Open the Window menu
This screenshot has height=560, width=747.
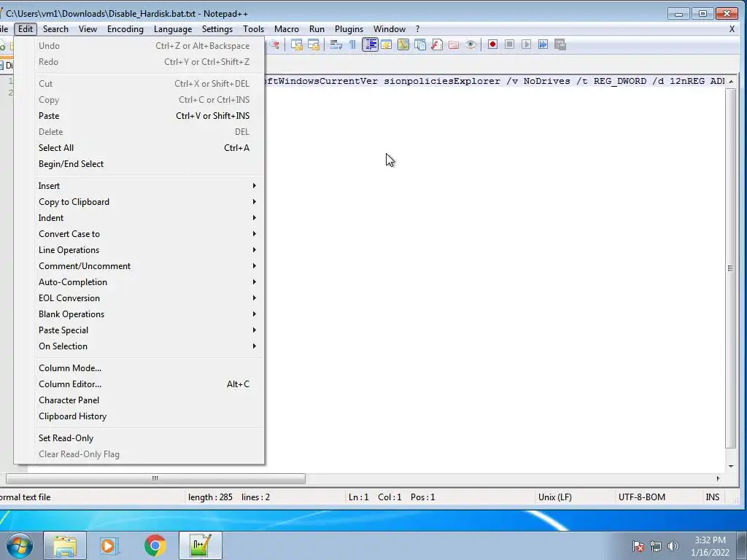(x=390, y=29)
